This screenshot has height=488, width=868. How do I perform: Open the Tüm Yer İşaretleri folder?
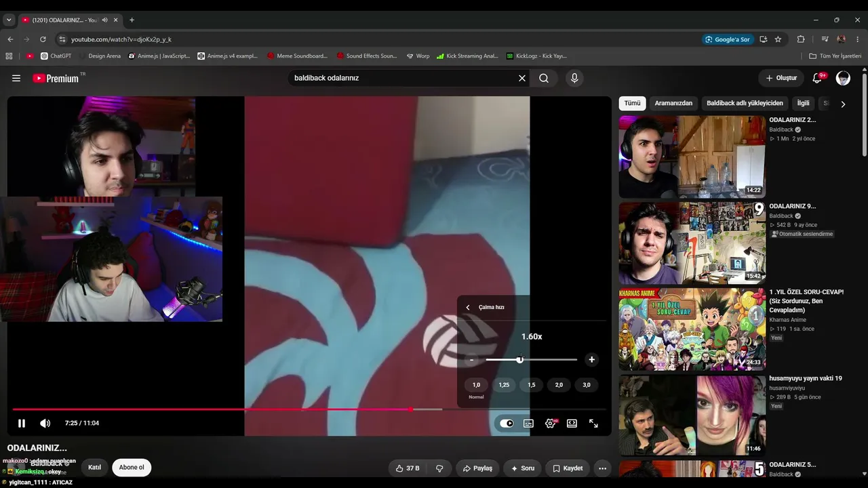pyautogui.click(x=835, y=56)
